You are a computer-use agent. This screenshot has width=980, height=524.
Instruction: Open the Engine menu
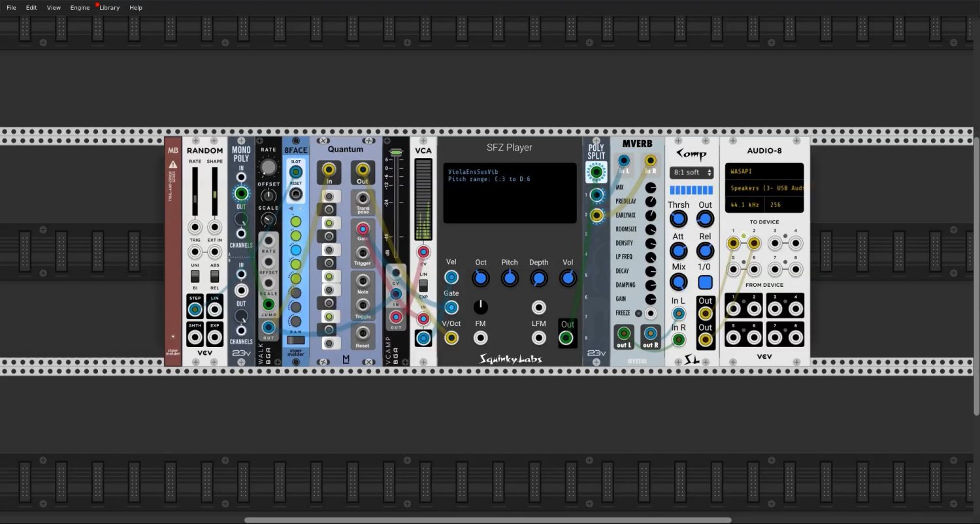[80, 8]
